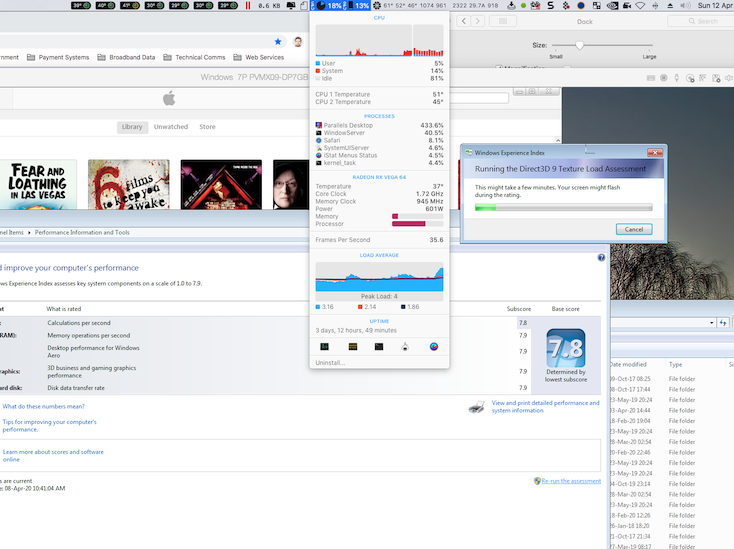Open 'What do these numbers mean?' link
734x549 pixels.
coord(43,406)
